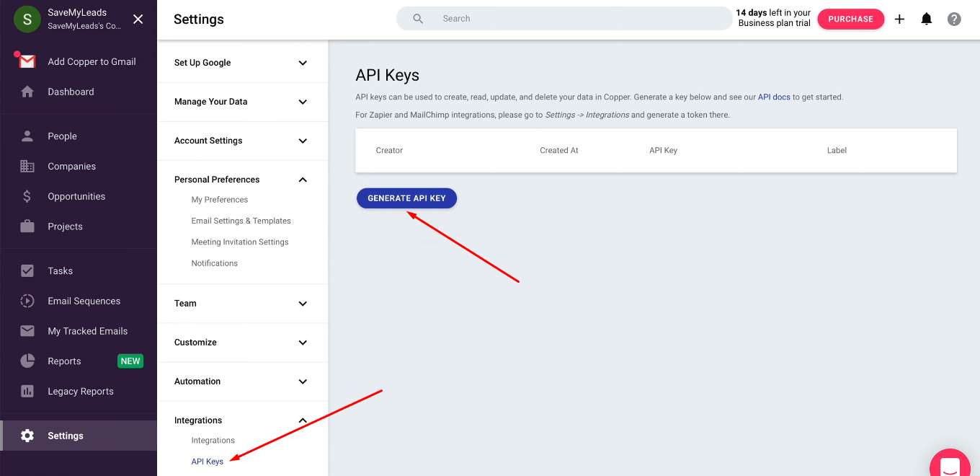Click the SaveMyLeads account name
980x476 pixels.
(77, 12)
